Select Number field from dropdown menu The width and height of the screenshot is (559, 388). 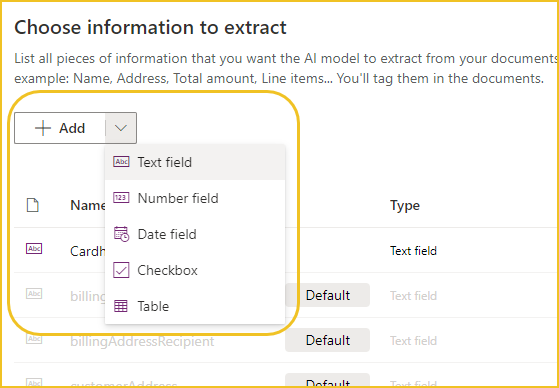195,198
